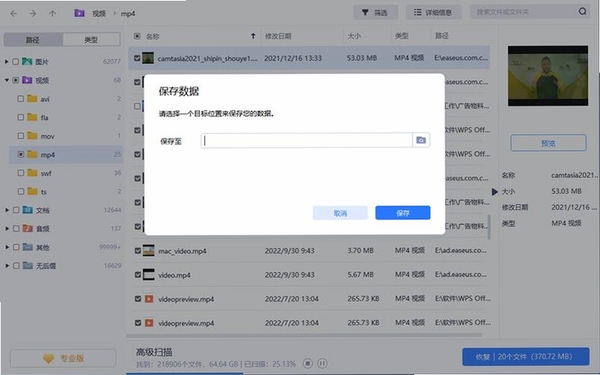Click the swf folder icon
600x375 pixels.
33,173
